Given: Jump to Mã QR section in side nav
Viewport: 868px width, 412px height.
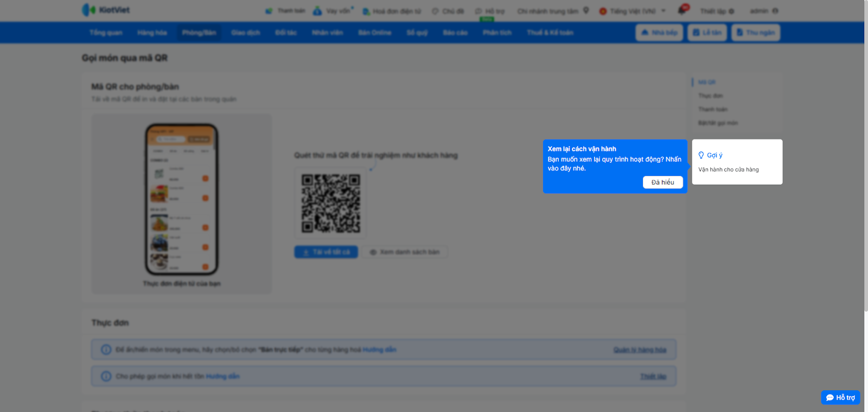Looking at the screenshot, I should click(707, 83).
